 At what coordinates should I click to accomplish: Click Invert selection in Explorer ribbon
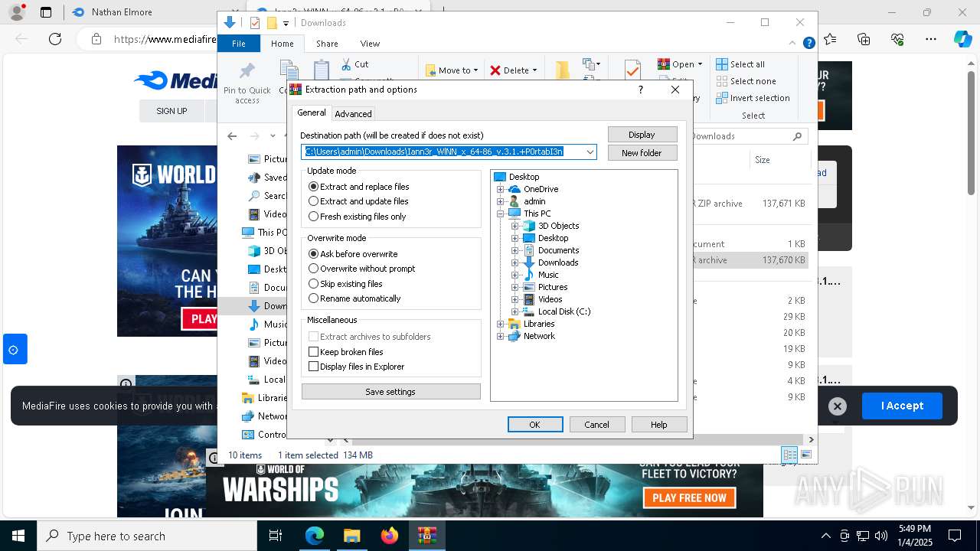753,98
